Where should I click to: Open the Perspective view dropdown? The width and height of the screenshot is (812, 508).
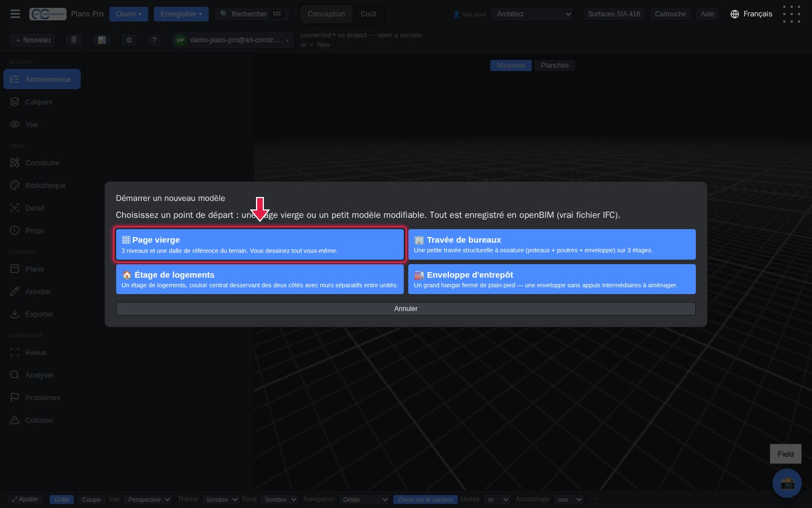coord(148,500)
